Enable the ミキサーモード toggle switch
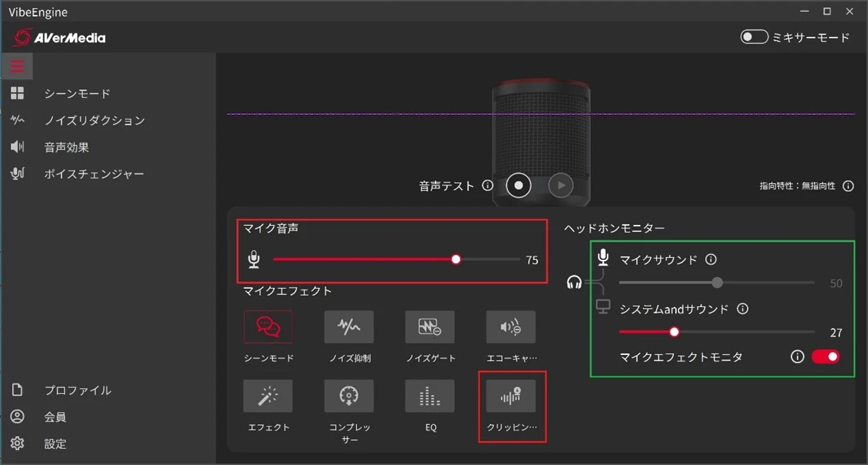The width and height of the screenshot is (868, 465). click(754, 37)
